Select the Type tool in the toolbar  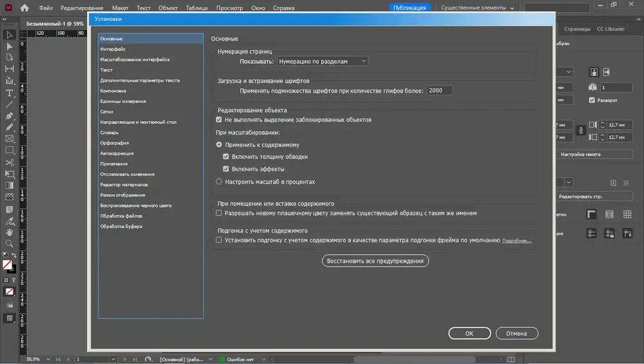(x=10, y=93)
